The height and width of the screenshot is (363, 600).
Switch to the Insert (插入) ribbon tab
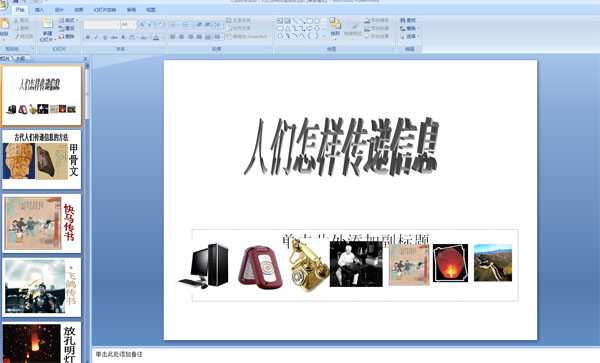tap(39, 10)
